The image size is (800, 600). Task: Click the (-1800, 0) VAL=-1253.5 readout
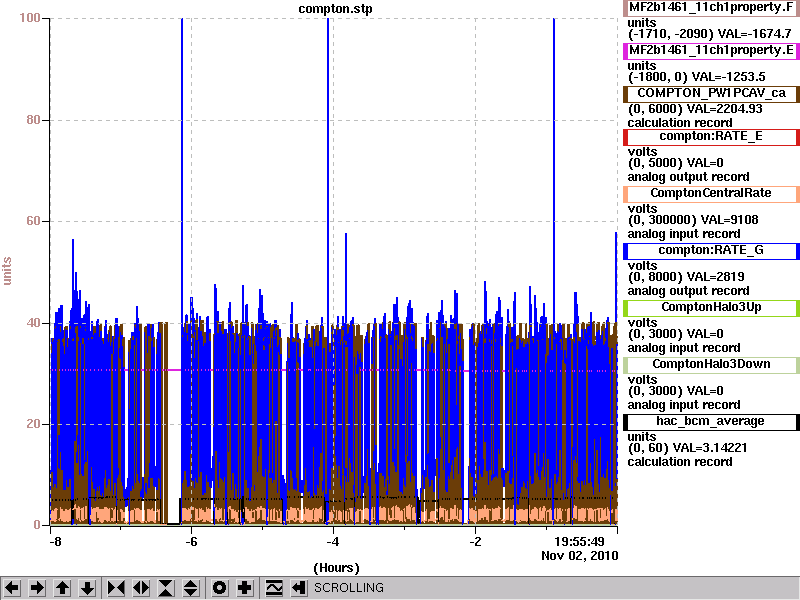click(x=696, y=77)
